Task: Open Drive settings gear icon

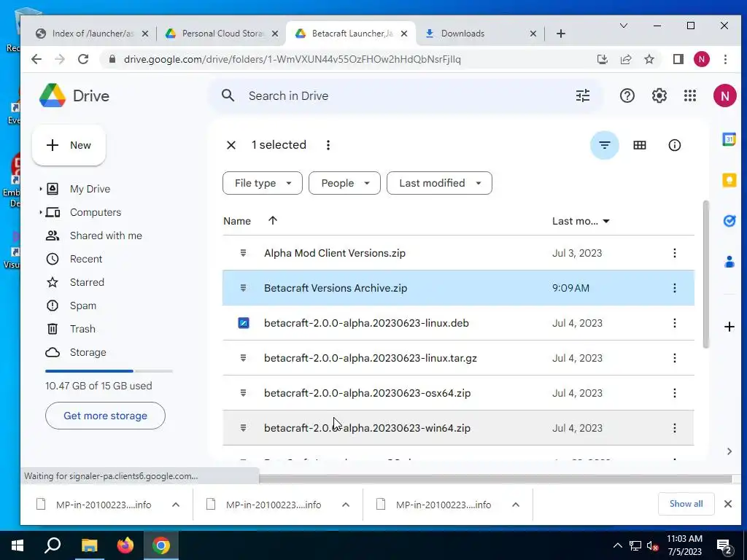Action: pyautogui.click(x=659, y=96)
